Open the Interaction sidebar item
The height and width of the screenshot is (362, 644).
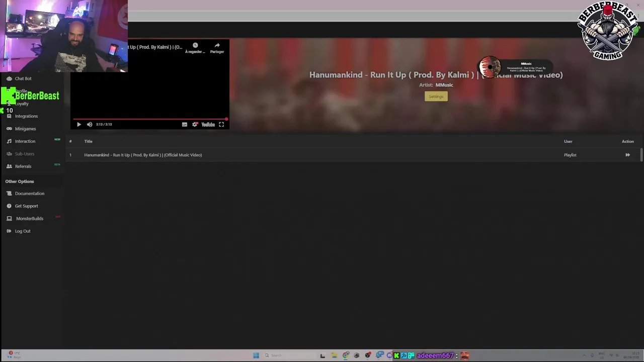25,141
